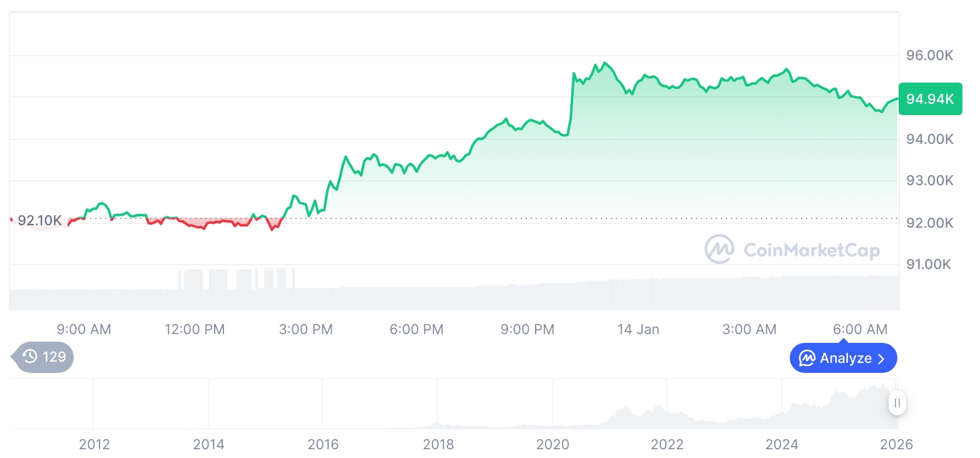Click the 9:00 AM time axis label
This screenshot has width=980, height=458.
[84, 329]
